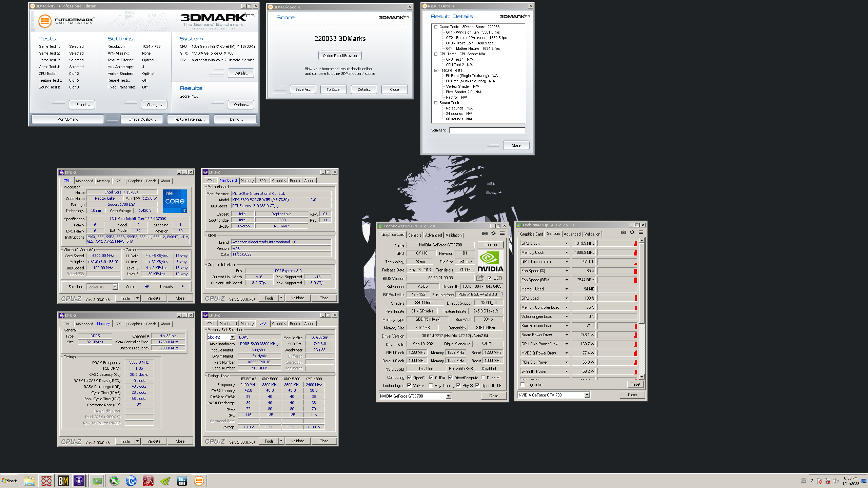Collapse the Game Tests tree node
Image resolution: width=868 pixels, height=488 pixels.
[x=436, y=27]
